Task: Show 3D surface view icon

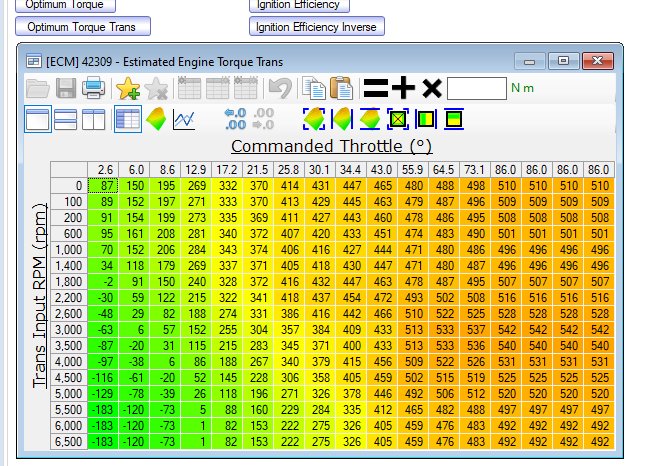Action: 156,119
